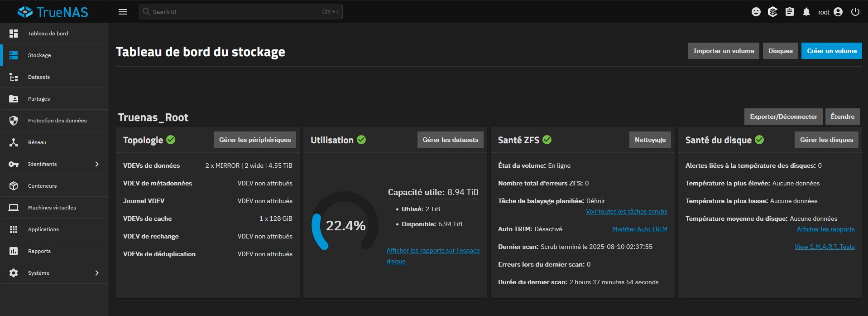The width and height of the screenshot is (868, 316).
Task: Click the Créer un volume button
Action: [831, 51]
